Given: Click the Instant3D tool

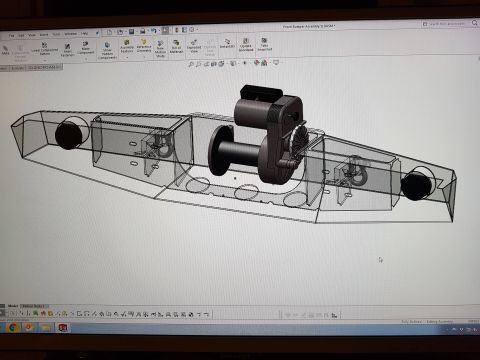Looking at the screenshot, I should tap(227, 43).
